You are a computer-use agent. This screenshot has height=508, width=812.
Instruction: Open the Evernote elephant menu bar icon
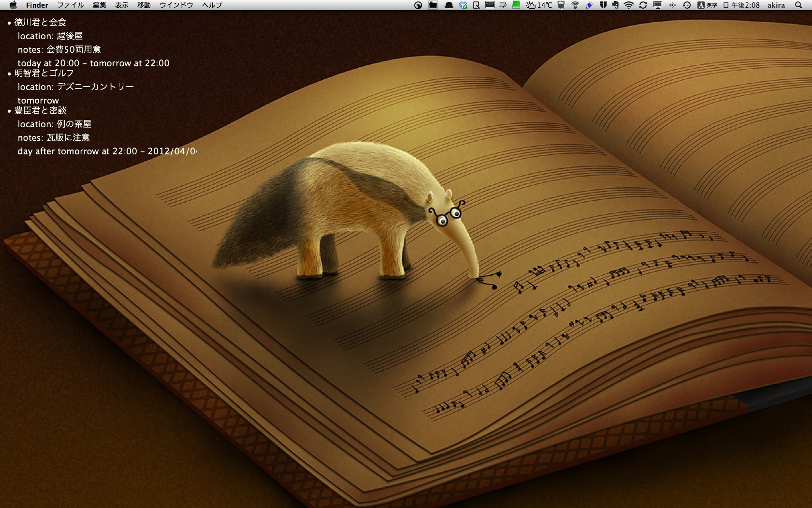615,5
